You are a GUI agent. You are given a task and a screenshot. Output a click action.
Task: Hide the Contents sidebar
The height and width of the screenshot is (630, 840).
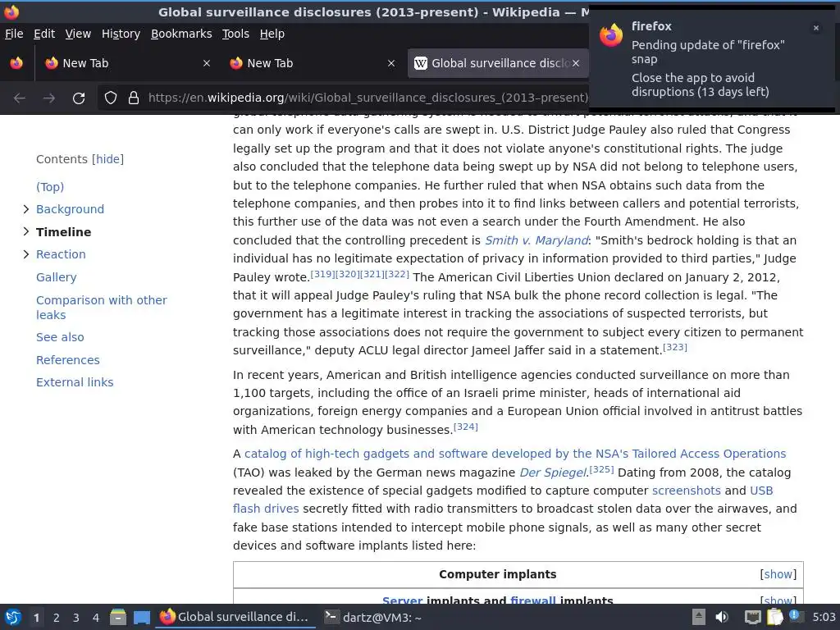pos(107,159)
